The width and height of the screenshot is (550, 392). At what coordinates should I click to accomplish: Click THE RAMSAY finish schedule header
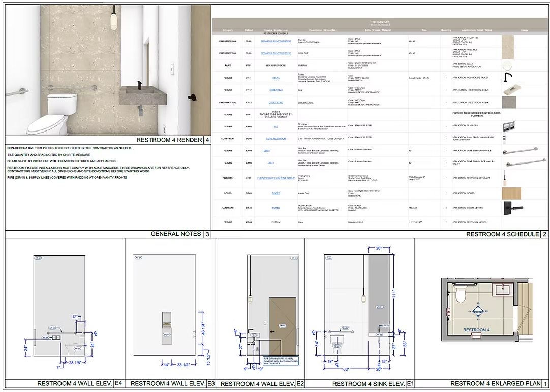pos(380,23)
